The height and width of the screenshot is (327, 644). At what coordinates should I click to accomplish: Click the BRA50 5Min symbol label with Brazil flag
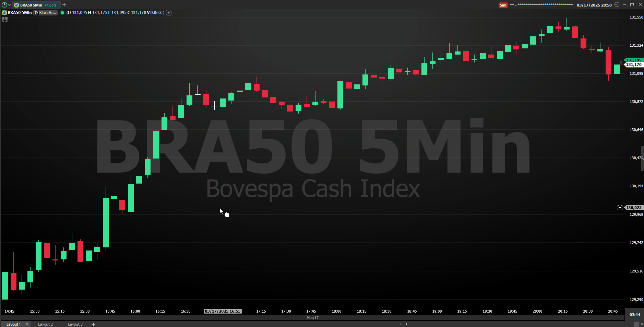click(17, 13)
